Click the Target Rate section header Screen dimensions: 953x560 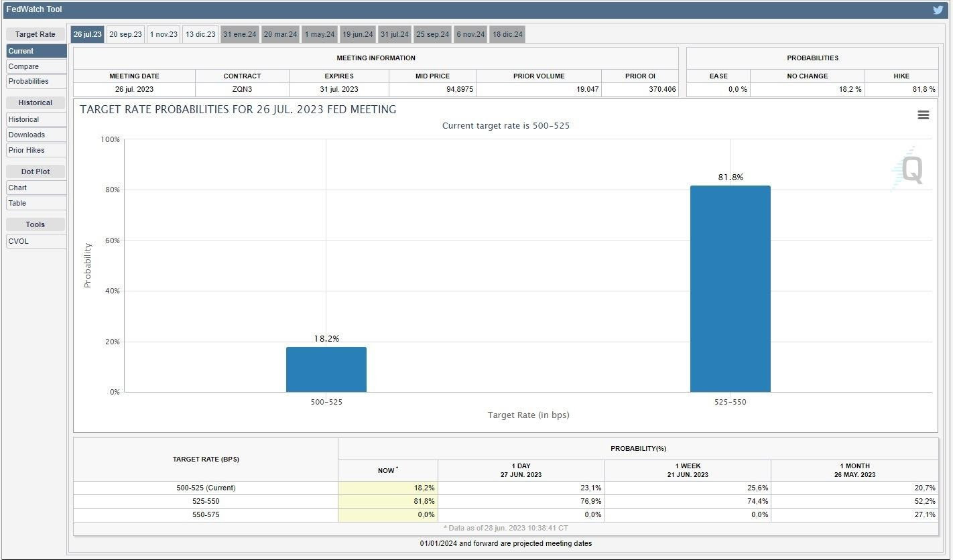36,34
